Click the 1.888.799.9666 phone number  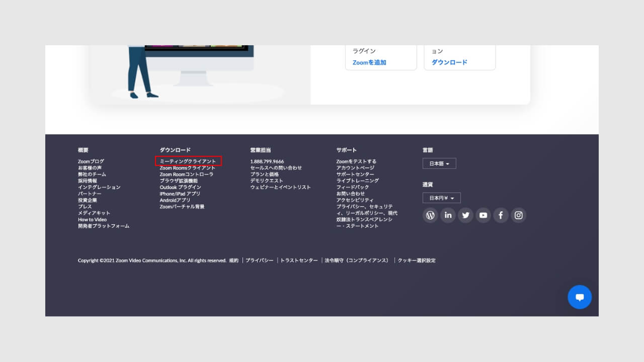[267, 161]
